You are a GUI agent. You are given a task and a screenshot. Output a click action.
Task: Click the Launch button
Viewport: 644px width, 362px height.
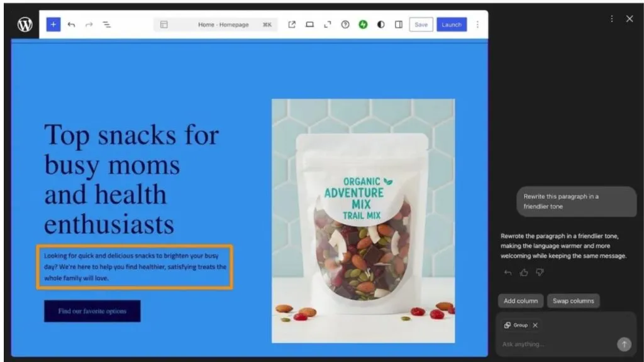(452, 25)
